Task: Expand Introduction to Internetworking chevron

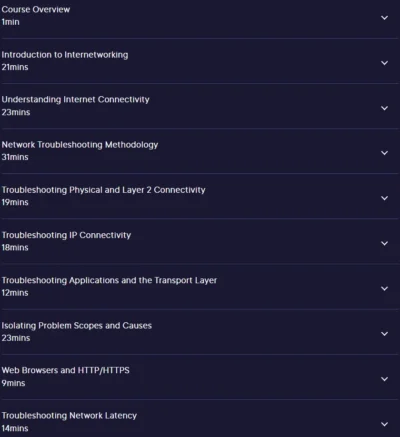Action: [x=384, y=63]
